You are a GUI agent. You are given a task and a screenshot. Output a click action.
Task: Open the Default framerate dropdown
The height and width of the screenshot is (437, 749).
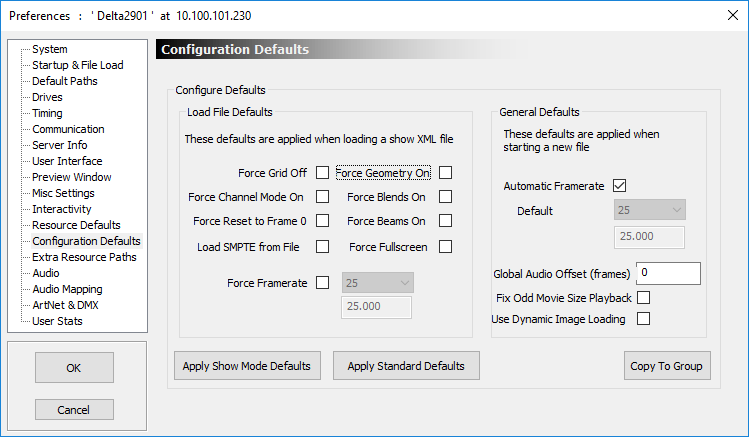pyautogui.click(x=650, y=210)
